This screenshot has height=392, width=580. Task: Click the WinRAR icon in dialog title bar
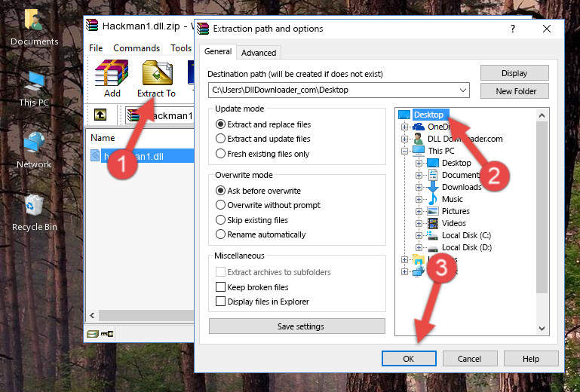click(x=203, y=29)
